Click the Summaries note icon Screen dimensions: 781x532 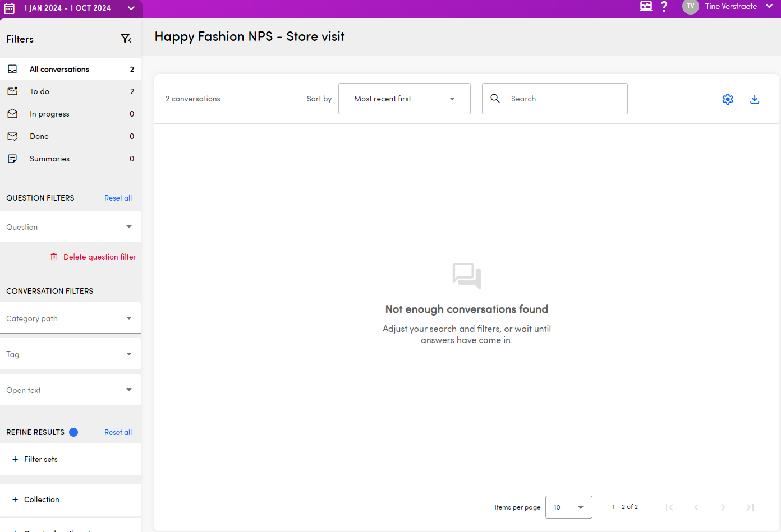(x=12, y=159)
